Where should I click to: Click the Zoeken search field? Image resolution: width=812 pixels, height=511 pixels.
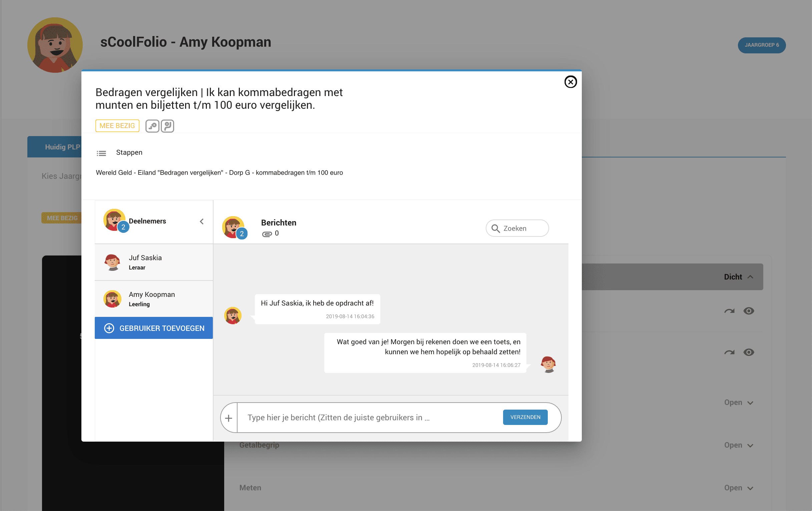(x=517, y=228)
